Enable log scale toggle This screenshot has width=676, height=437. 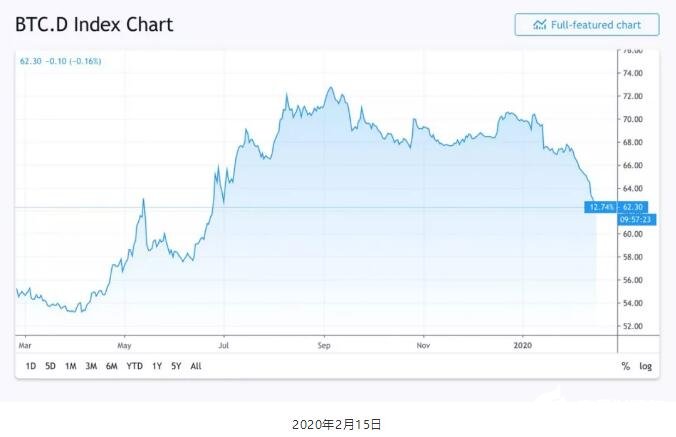(x=646, y=366)
